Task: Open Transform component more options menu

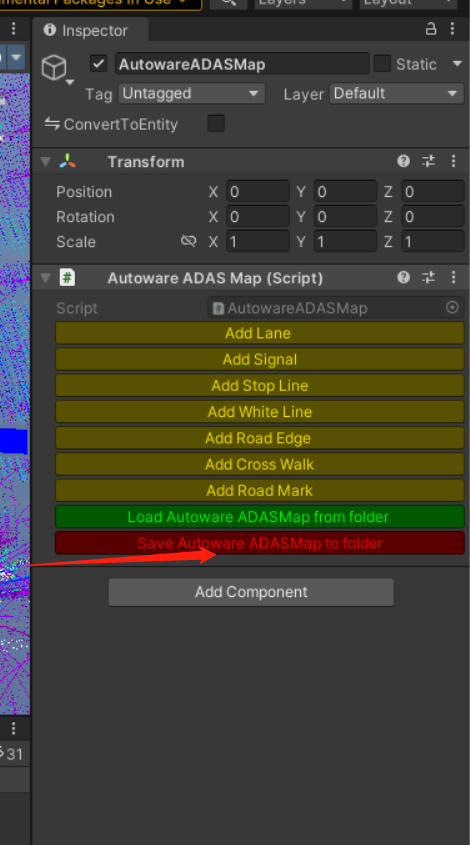Action: (453, 161)
